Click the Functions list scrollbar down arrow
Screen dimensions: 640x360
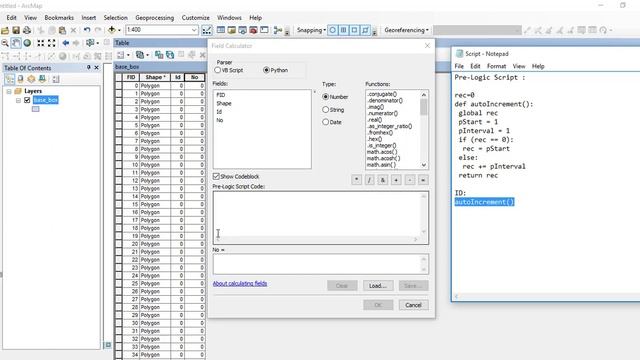tap(424, 165)
